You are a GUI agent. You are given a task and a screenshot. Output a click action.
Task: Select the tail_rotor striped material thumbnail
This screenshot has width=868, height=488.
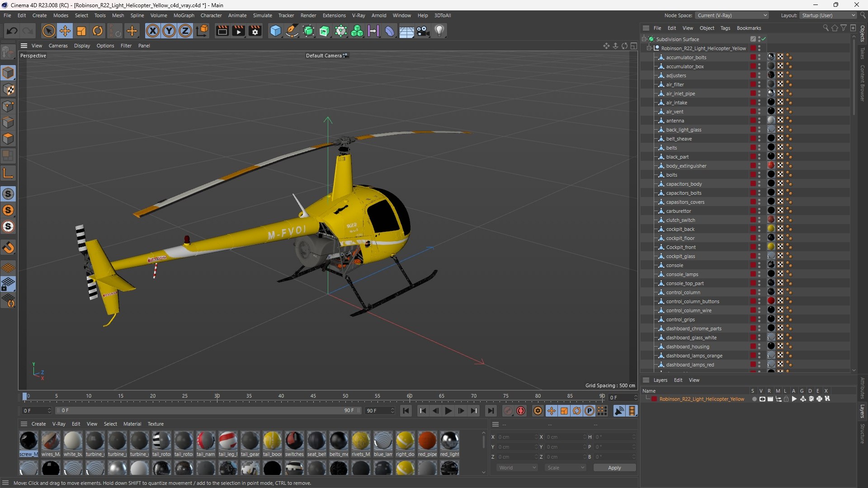click(x=161, y=441)
